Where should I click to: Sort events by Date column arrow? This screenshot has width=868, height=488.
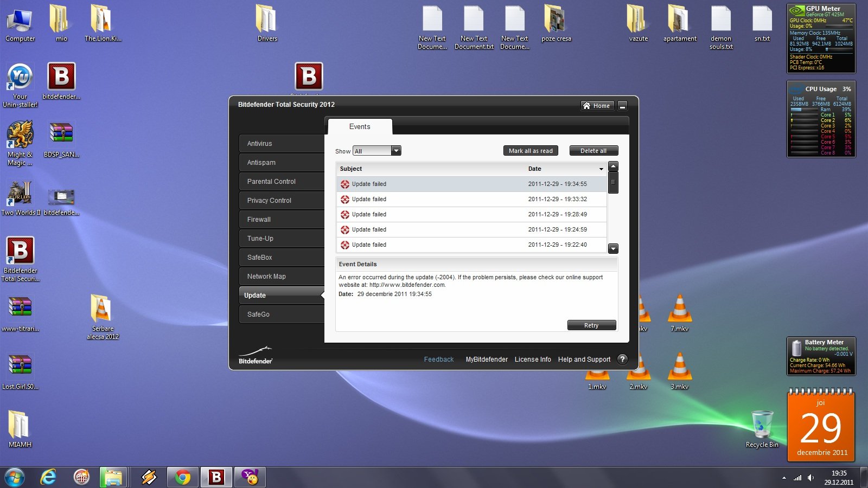(x=601, y=169)
